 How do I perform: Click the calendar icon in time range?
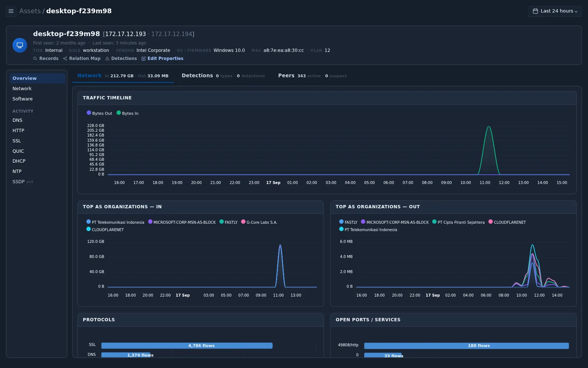pos(535,11)
